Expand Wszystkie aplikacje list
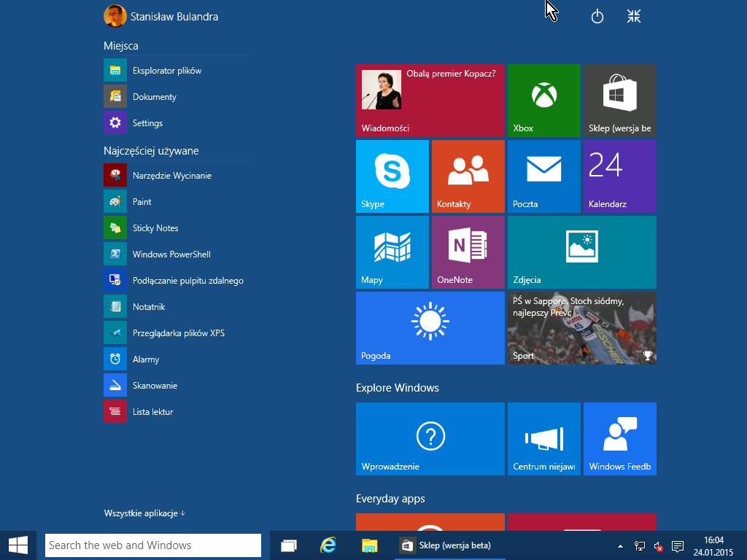747x560 pixels. [145, 513]
